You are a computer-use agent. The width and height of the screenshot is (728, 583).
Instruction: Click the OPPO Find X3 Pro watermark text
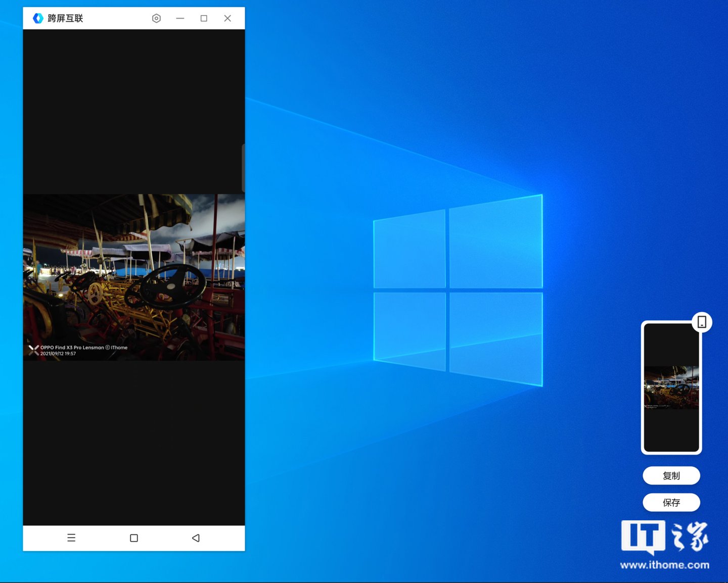pos(84,348)
